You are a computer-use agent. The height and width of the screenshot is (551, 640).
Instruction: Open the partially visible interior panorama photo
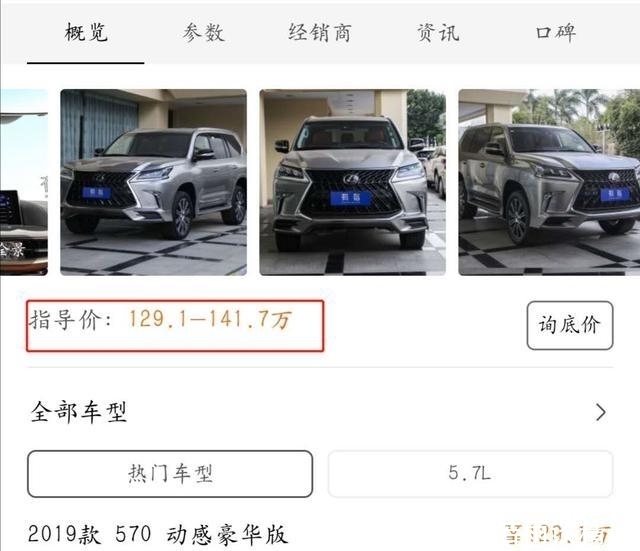(x=24, y=182)
